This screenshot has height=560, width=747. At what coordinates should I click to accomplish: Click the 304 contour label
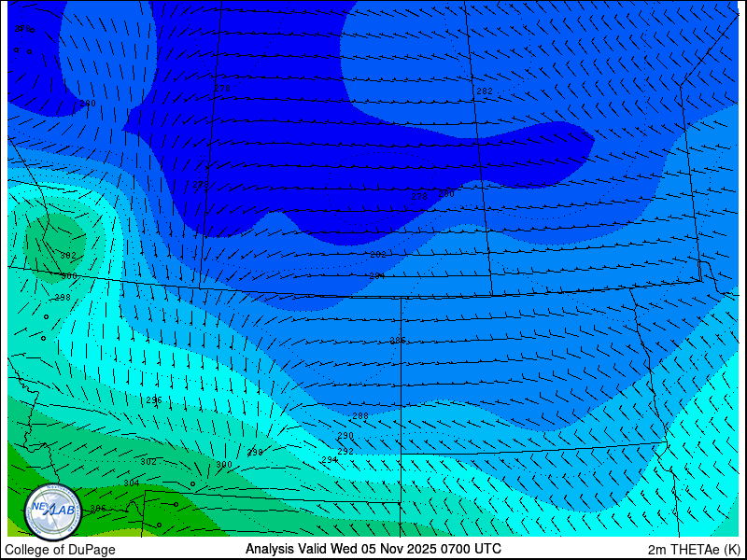click(x=132, y=483)
